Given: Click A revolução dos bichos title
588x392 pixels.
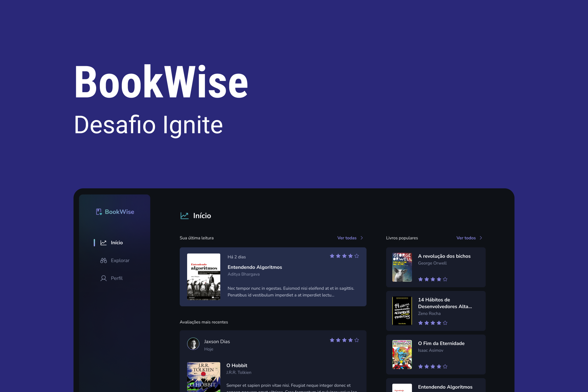Looking at the screenshot, I should point(444,256).
